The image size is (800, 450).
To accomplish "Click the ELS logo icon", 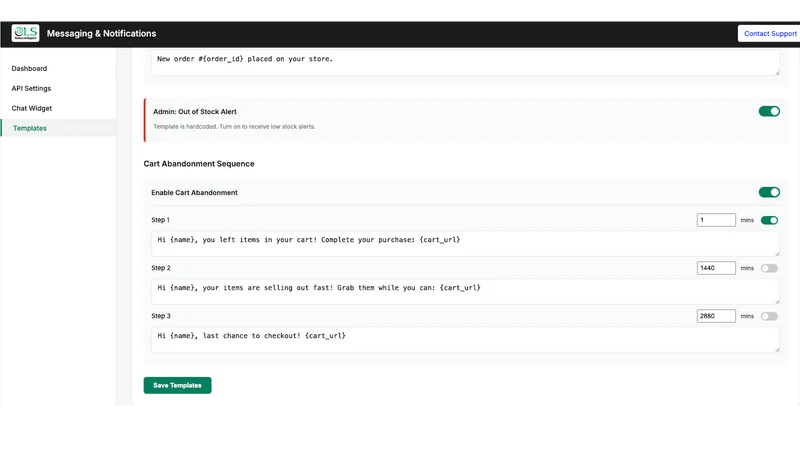I will pos(26,33).
